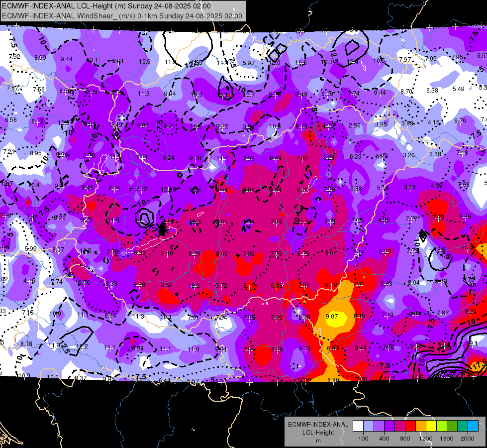
Task: Click the dark green legend swatch after 1600
Action: coord(452,426)
